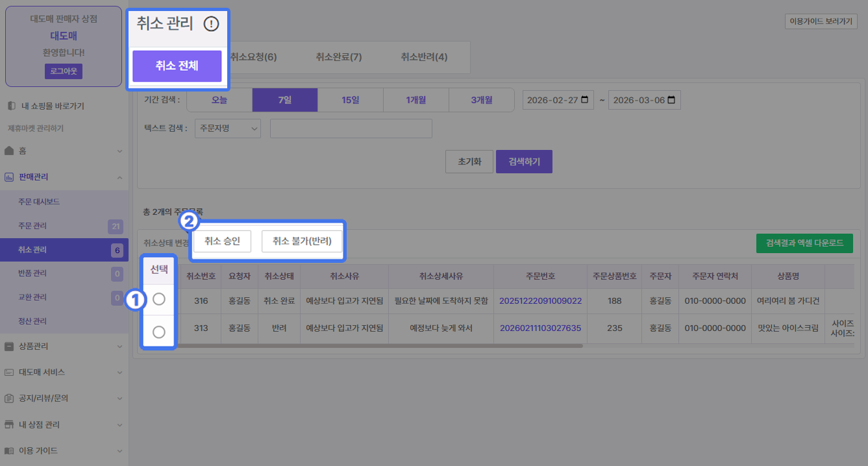Select radio button for cancellation 313
The image size is (868, 466).
(x=158, y=332)
